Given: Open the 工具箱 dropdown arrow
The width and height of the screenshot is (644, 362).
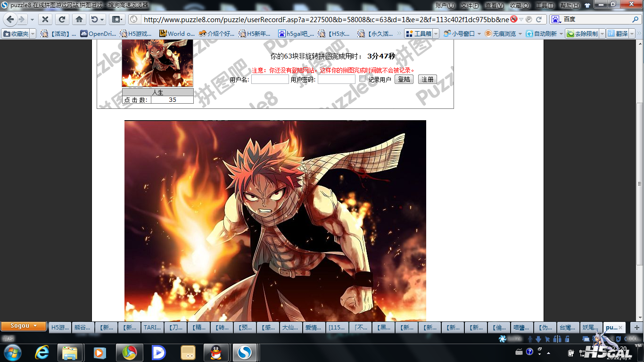Looking at the screenshot, I should [436, 33].
